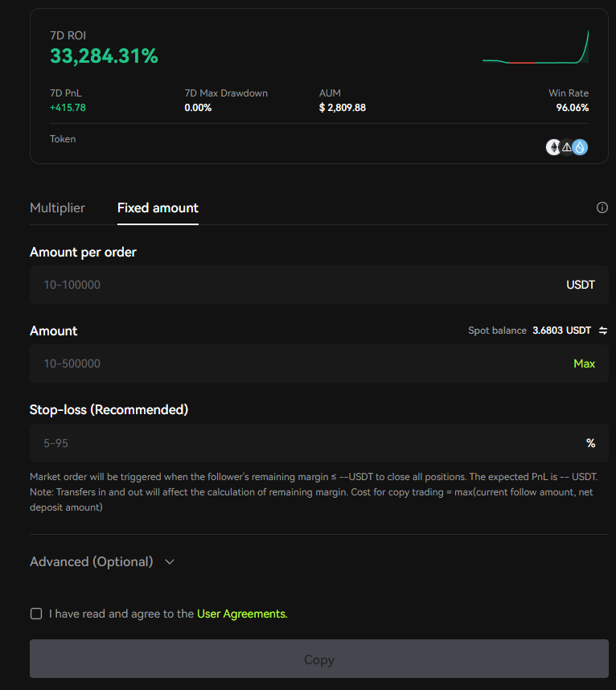Click the USDT unit label
This screenshot has width=616, height=690.
point(581,285)
